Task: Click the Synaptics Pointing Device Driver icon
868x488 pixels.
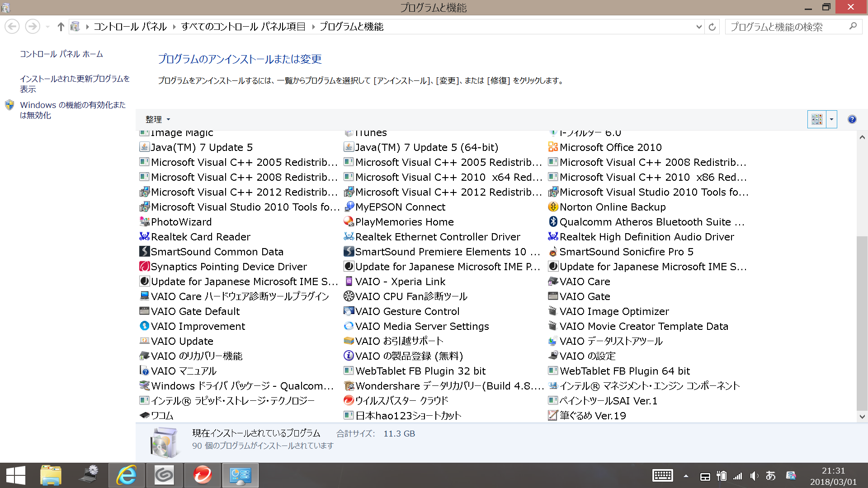Action: [x=144, y=267]
